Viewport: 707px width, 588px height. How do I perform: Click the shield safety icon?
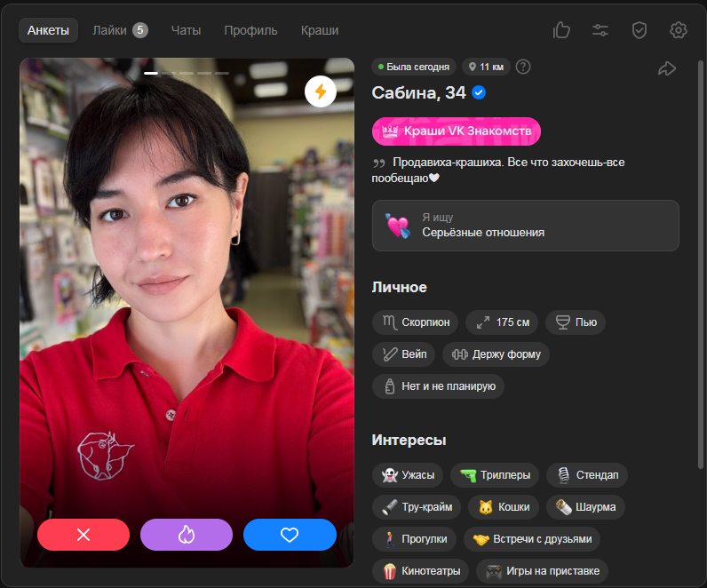[x=639, y=30]
